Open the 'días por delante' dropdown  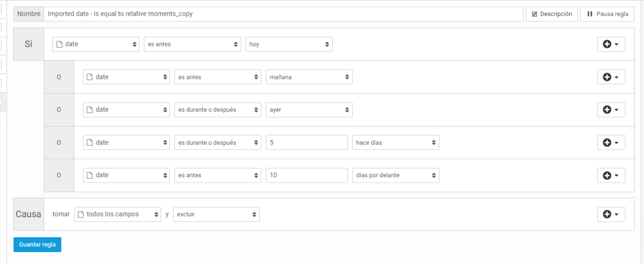point(396,175)
